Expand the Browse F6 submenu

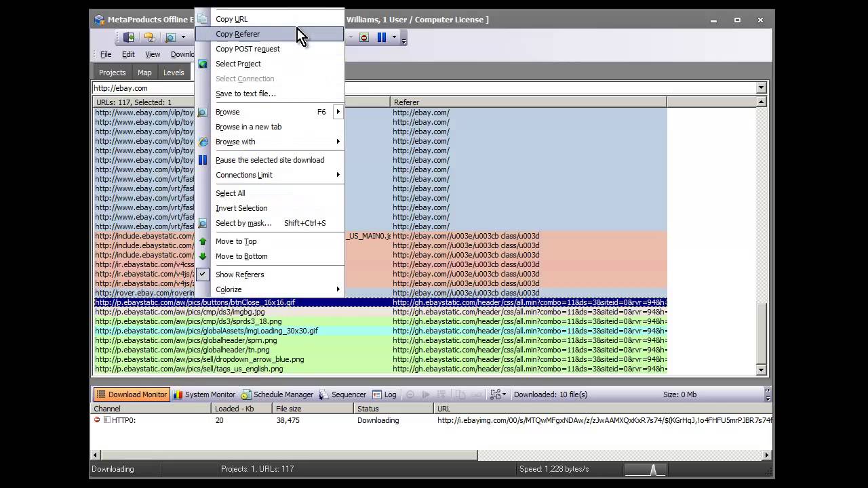[338, 112]
